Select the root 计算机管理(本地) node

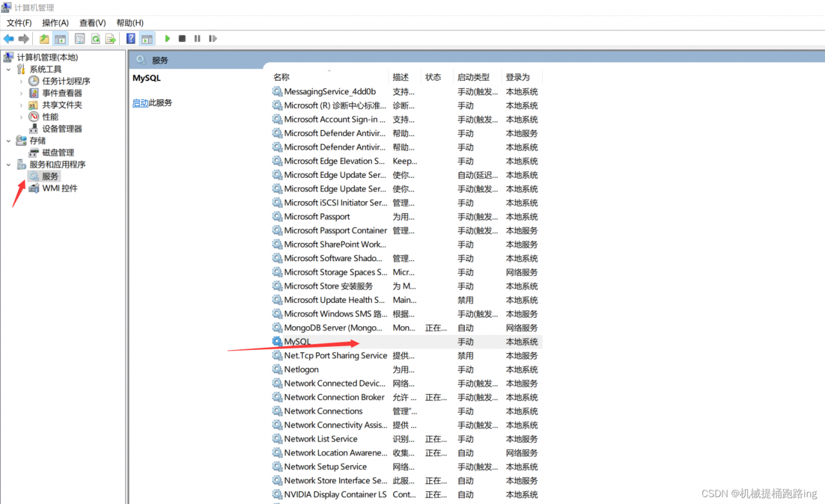tap(47, 57)
